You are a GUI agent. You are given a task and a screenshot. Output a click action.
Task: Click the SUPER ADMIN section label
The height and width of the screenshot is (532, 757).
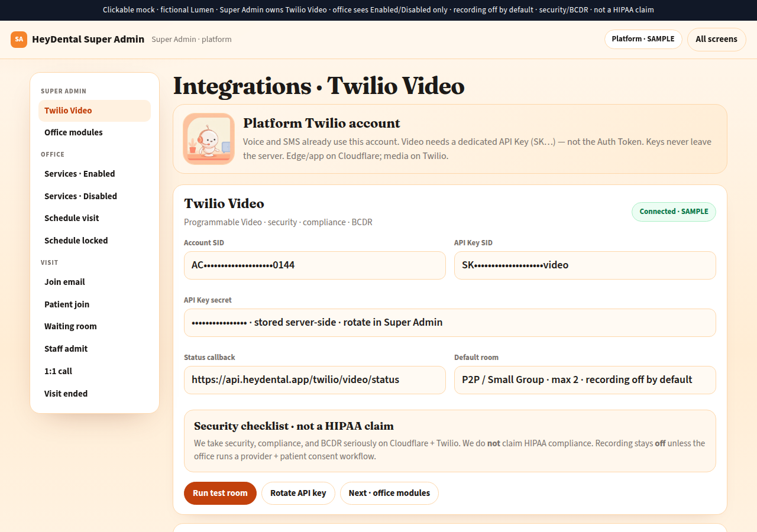[x=63, y=91]
